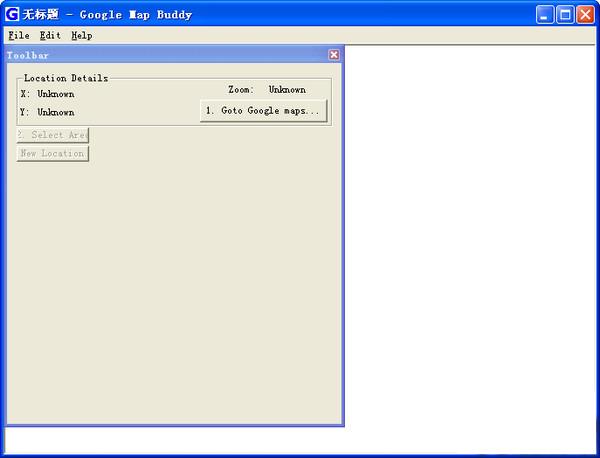Viewport: 600px width, 458px height.
Task: Close the Google Map Buddy window
Action: 585,14
